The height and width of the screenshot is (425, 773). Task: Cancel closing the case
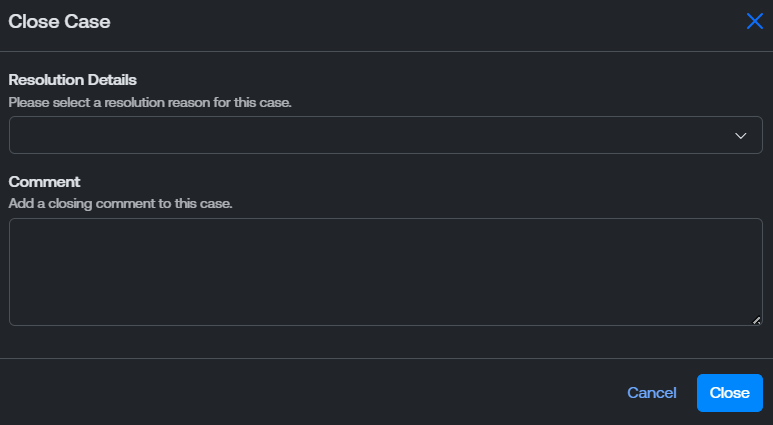651,393
